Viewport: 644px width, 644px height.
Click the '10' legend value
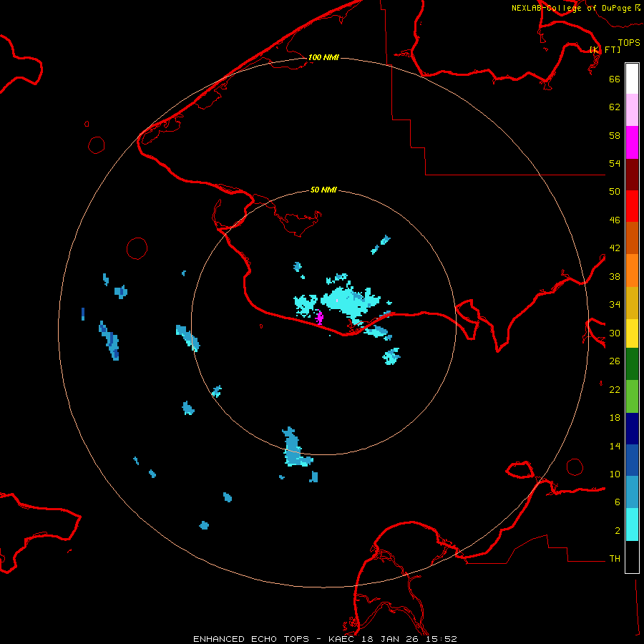(x=615, y=474)
